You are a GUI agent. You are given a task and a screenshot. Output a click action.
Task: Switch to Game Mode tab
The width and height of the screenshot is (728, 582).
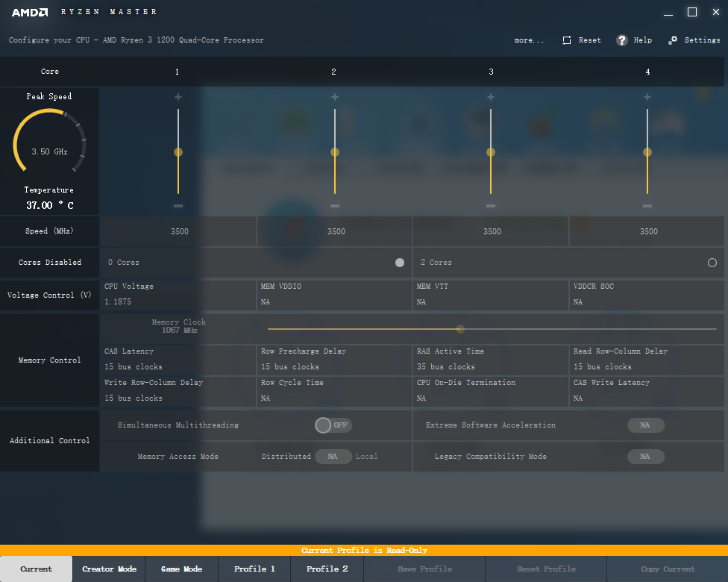coord(181,569)
